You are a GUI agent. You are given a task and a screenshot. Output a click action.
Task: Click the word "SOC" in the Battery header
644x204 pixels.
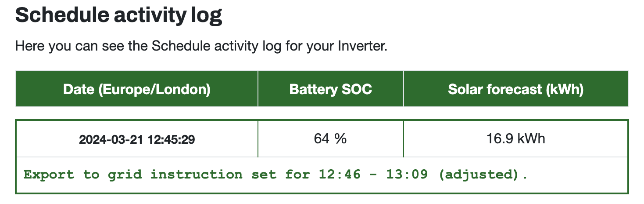(x=356, y=90)
